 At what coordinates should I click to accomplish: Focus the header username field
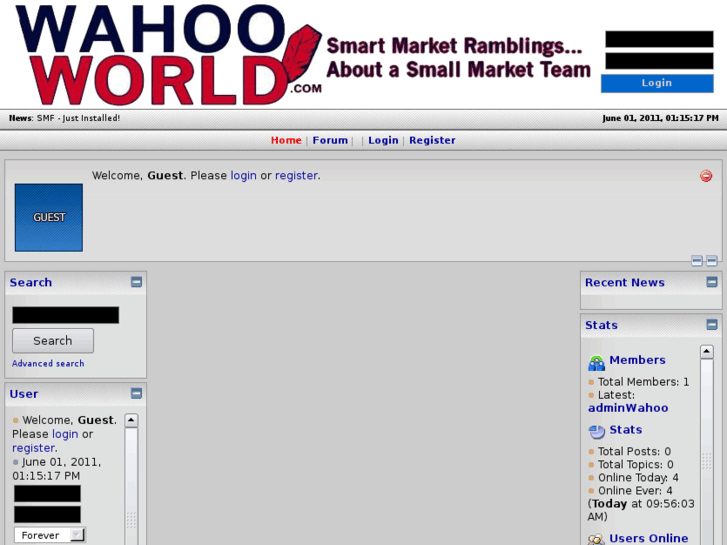click(659, 39)
